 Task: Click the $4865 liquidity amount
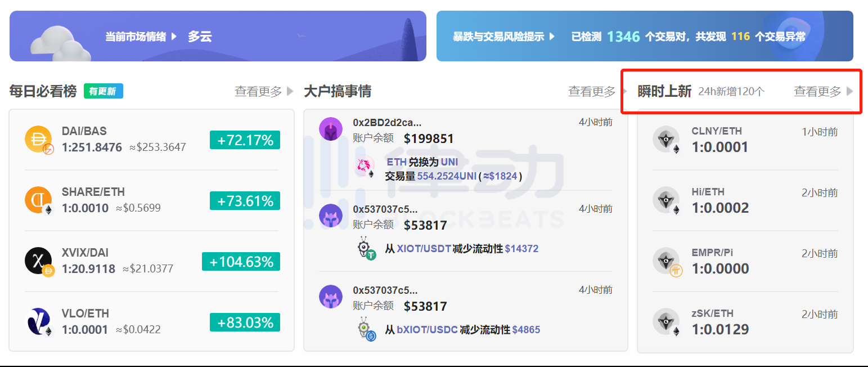526,330
